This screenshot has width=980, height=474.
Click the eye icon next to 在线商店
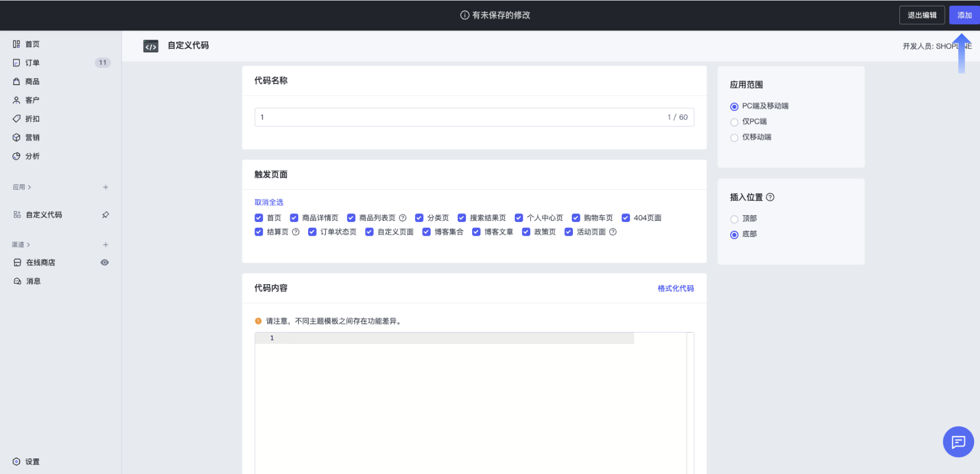[105, 262]
